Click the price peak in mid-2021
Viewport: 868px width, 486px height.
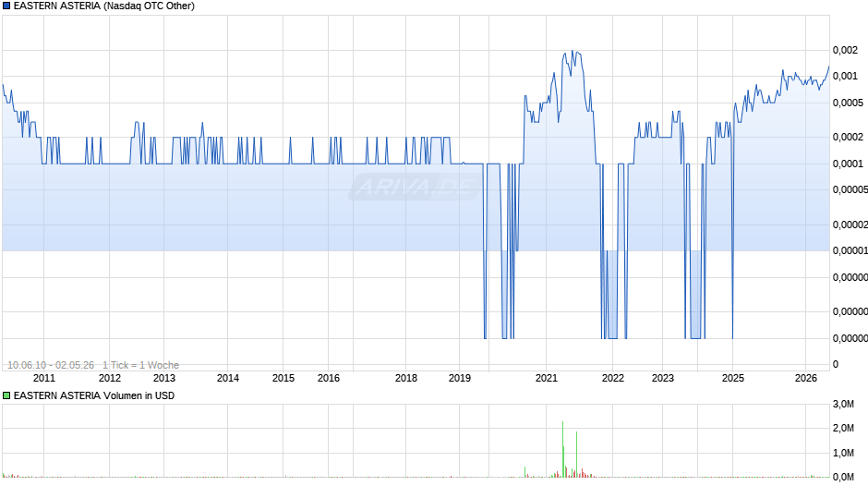click(x=573, y=51)
